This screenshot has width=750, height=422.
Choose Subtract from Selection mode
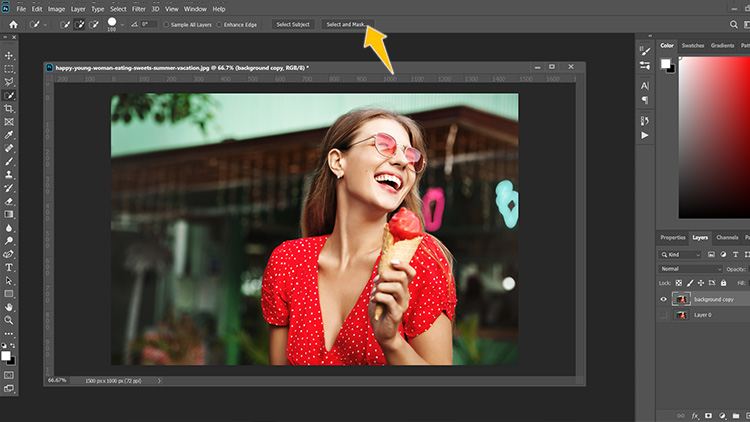pos(94,24)
